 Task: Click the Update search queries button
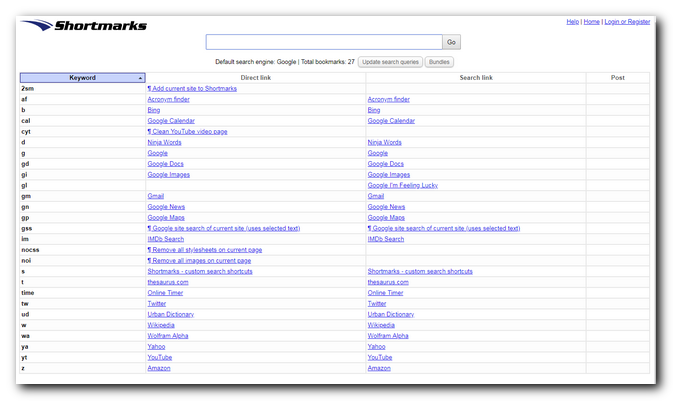tap(390, 62)
